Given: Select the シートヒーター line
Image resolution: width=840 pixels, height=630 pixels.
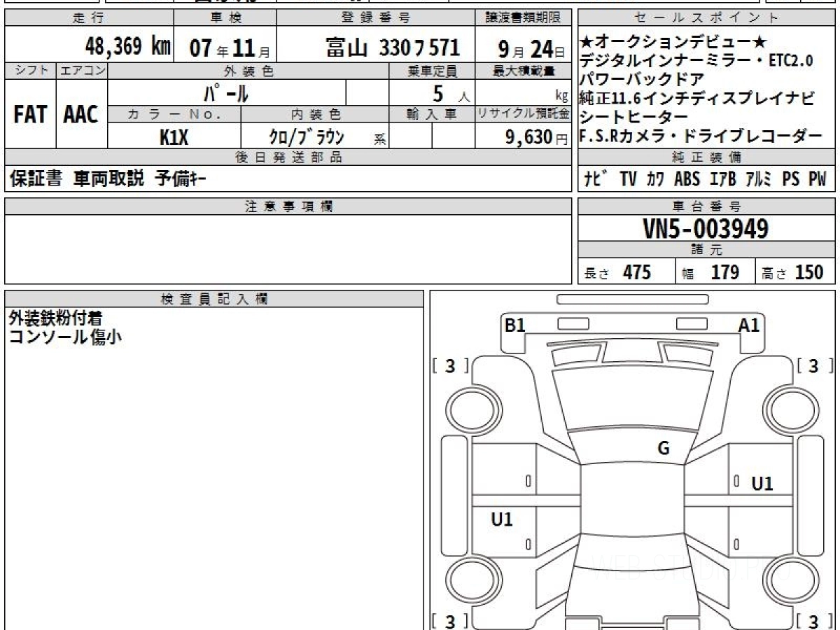Looking at the screenshot, I should [634, 117].
